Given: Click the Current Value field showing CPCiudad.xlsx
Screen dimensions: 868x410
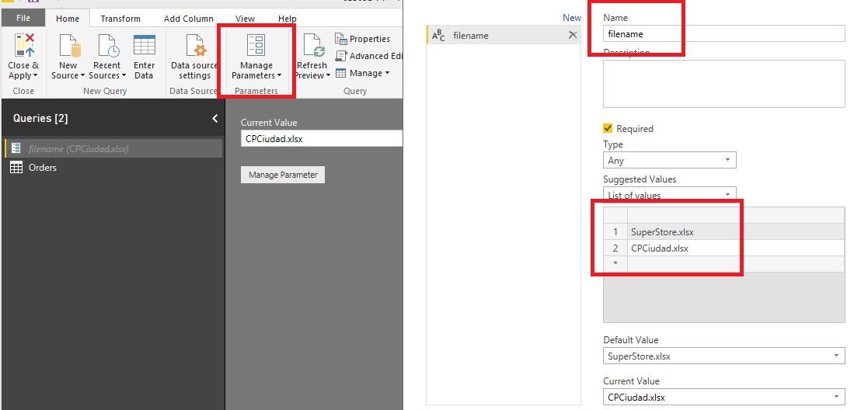Looking at the screenshot, I should (x=322, y=138).
